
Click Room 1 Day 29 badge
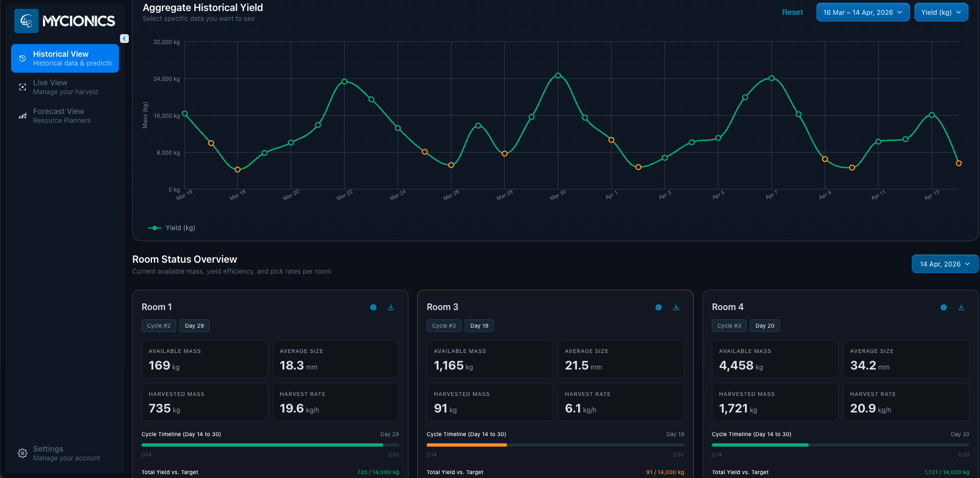pyautogui.click(x=194, y=325)
